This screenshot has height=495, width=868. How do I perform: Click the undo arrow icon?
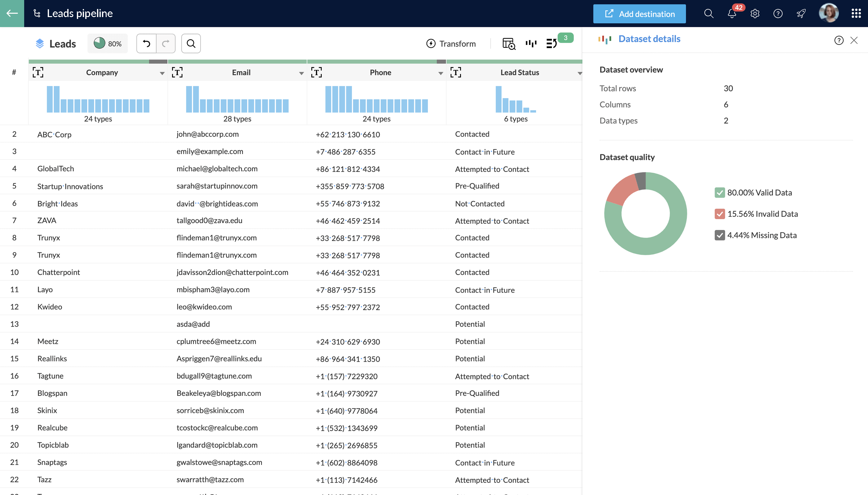147,43
